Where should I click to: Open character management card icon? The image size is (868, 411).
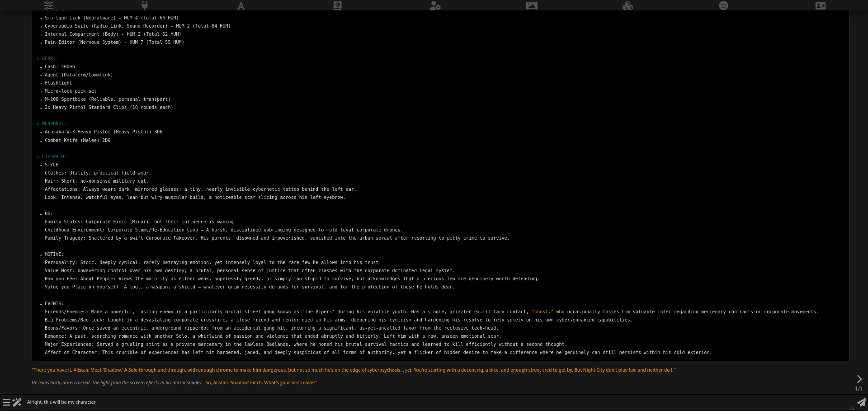[821, 5]
